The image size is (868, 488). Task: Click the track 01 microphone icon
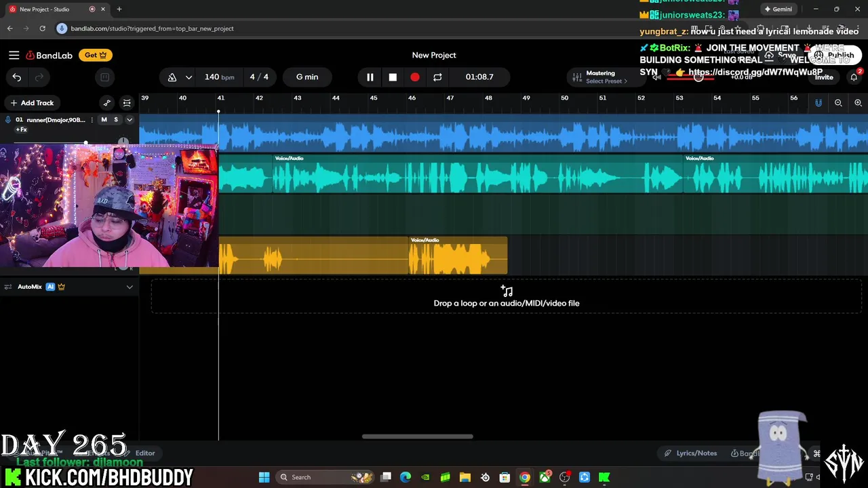[x=8, y=120]
